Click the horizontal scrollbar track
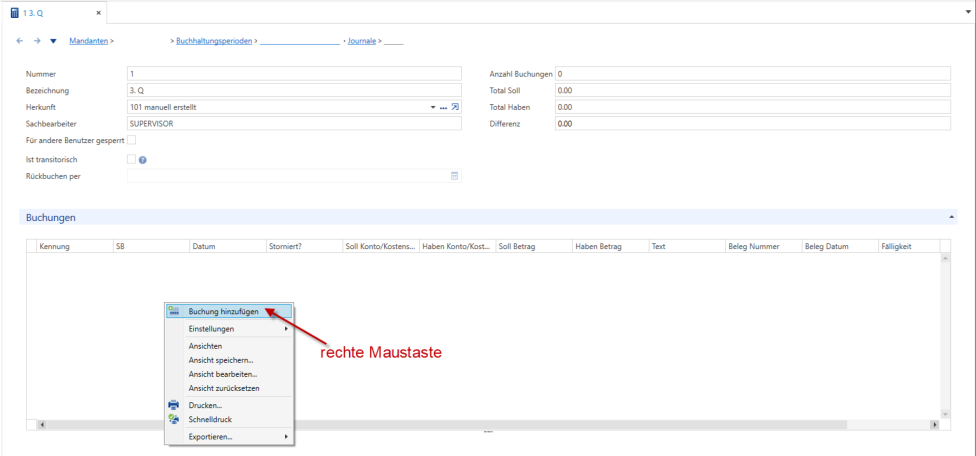This screenshot has height=456, width=976. pyautogui.click(x=488, y=424)
